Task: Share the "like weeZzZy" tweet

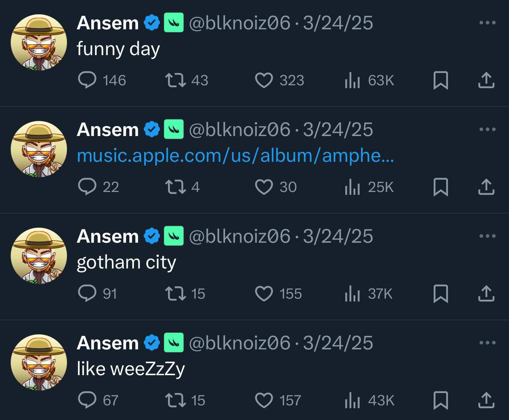Action: click(x=486, y=400)
